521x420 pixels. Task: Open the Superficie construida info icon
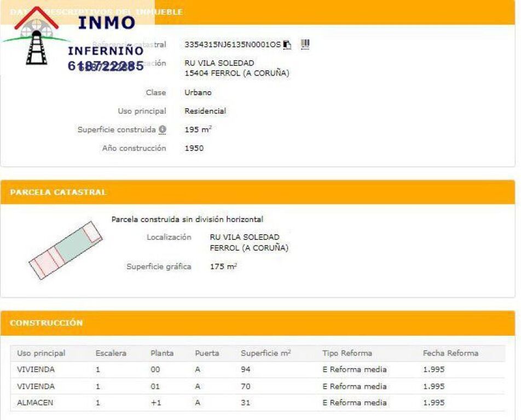click(x=163, y=130)
